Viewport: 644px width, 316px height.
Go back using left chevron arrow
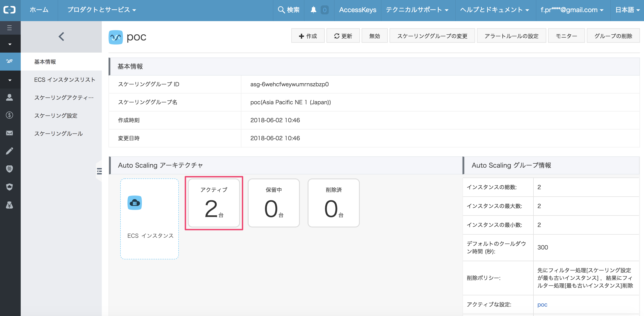coord(61,36)
